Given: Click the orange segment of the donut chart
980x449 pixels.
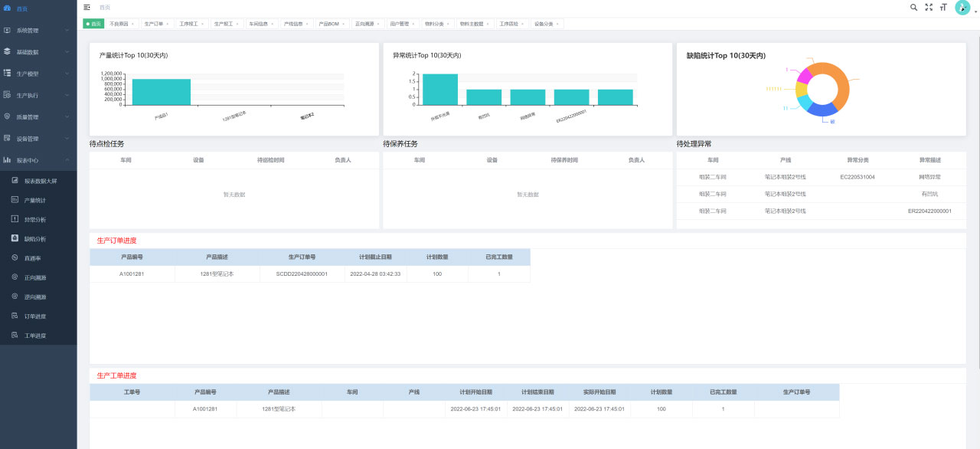Looking at the screenshot, I should (x=841, y=86).
